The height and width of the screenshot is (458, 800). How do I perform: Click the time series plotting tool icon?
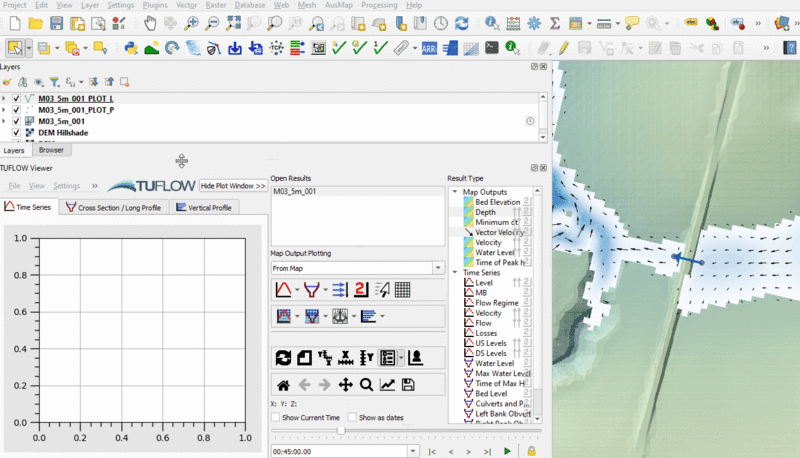[x=283, y=290]
